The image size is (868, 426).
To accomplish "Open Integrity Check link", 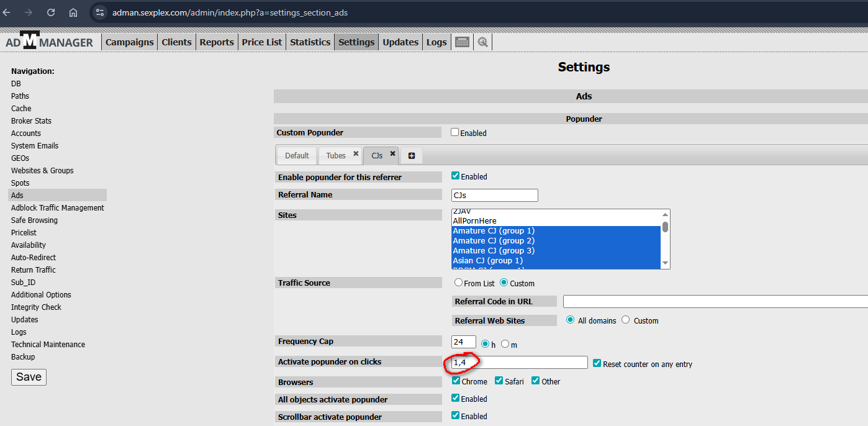I will (x=36, y=307).
